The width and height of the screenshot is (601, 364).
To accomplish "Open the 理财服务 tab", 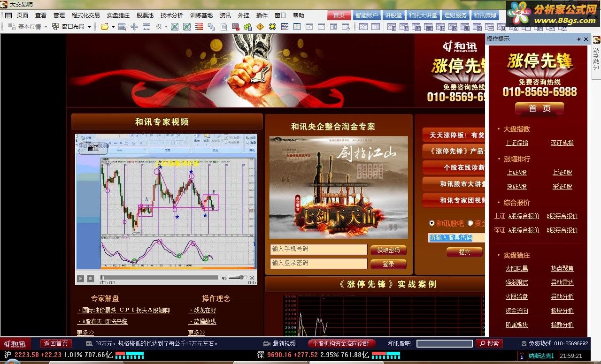I will 455,15.
